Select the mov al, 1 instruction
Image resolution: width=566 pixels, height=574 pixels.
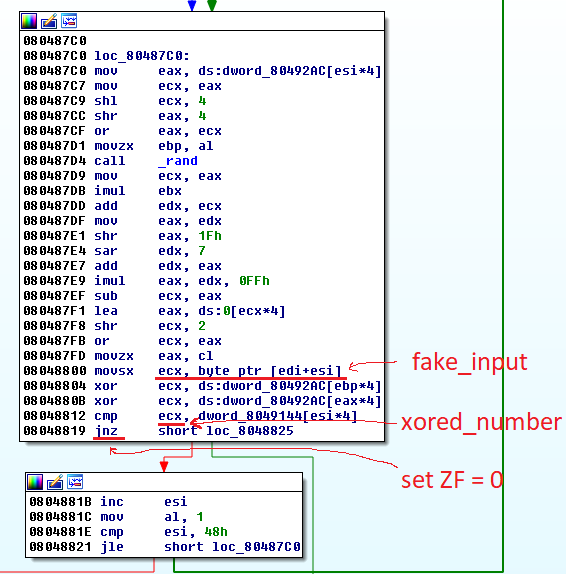click(x=116, y=517)
